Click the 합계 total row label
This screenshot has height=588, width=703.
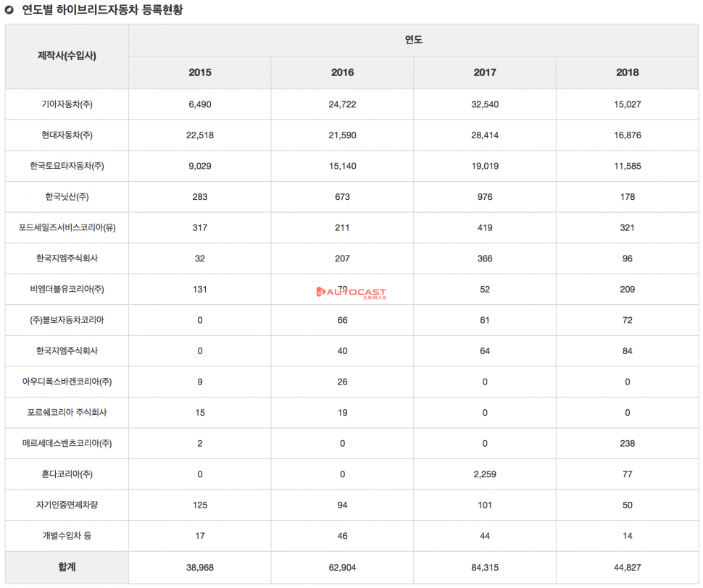(x=67, y=567)
